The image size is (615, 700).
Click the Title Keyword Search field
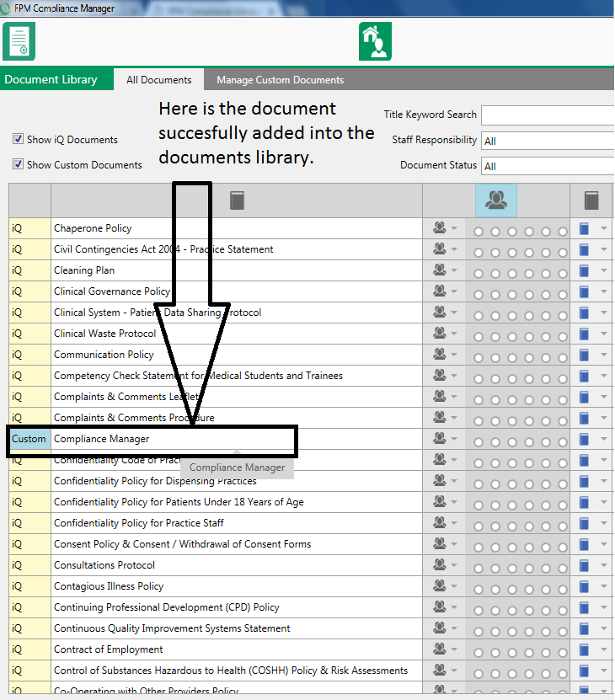[x=548, y=115]
